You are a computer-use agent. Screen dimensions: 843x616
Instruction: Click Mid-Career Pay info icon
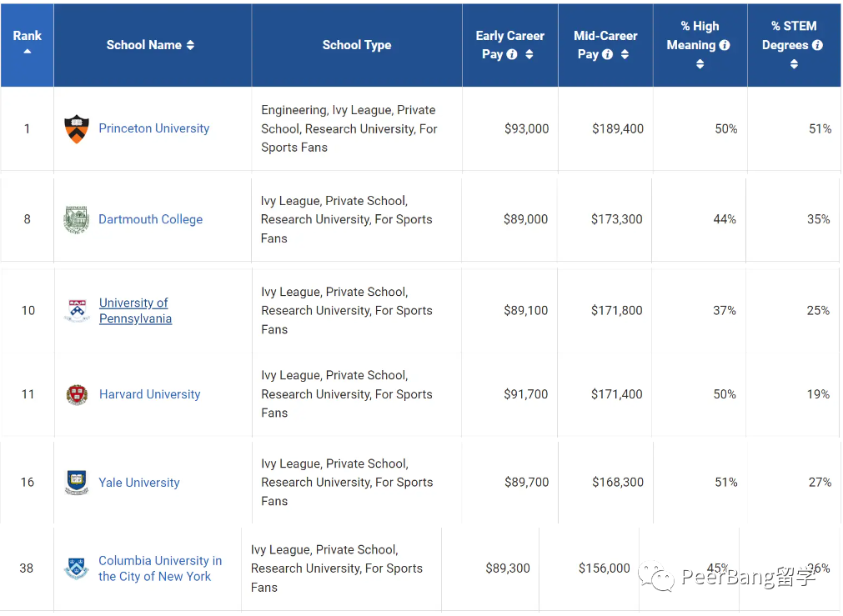[x=608, y=54]
